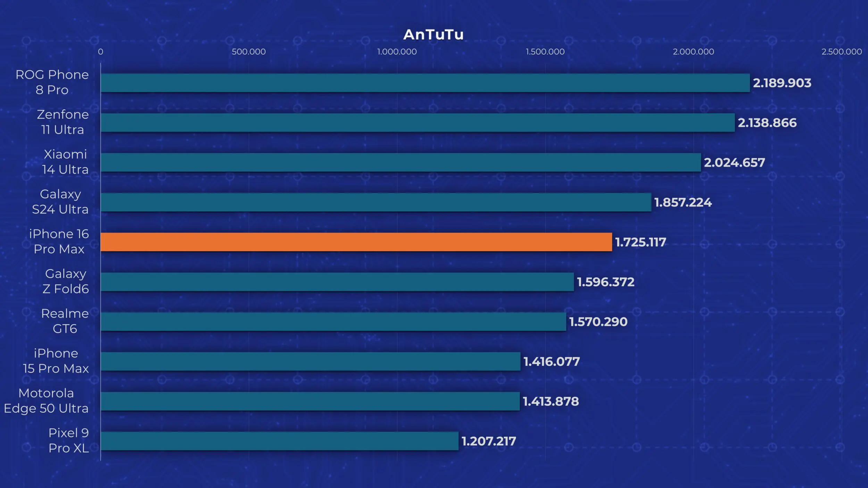Select the Pixel 9 Pro XL bar
This screenshot has width=868, height=488.
[279, 441]
